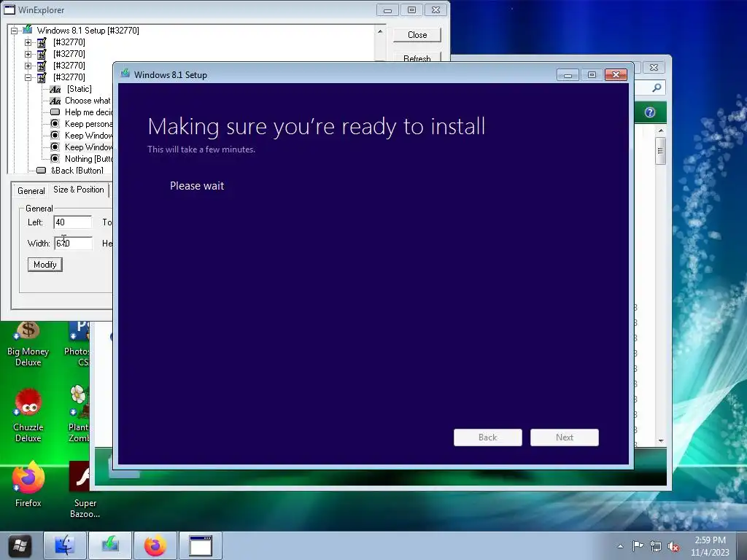Click the WinExplorer title bar icon
Image resolution: width=747 pixels, height=560 pixels.
point(9,9)
